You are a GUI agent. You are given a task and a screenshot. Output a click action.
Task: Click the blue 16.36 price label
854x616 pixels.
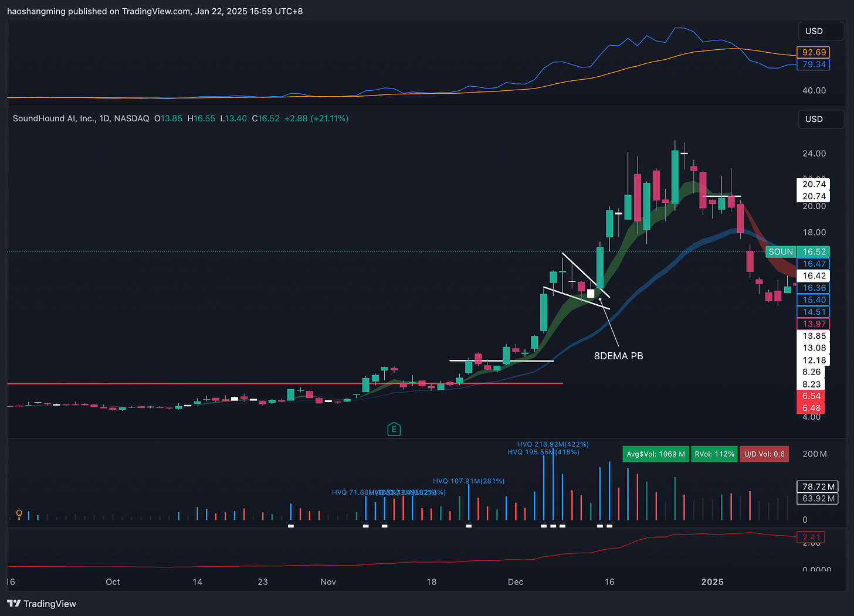814,288
